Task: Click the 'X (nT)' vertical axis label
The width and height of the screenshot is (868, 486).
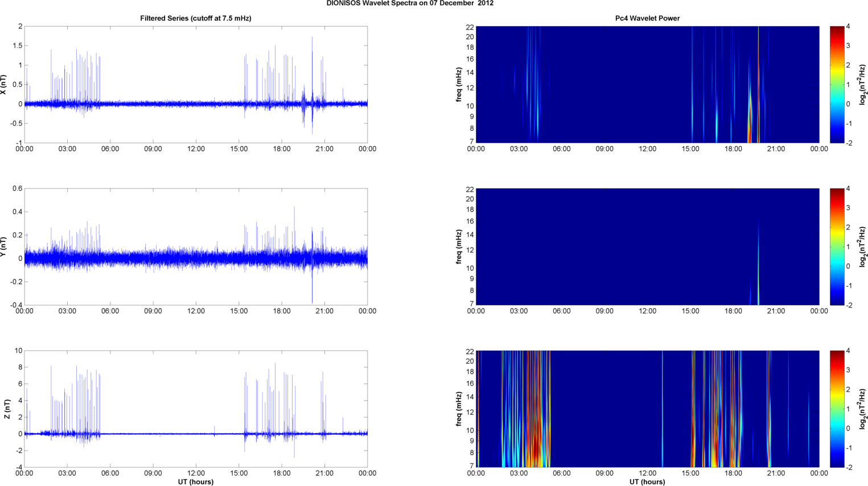Action: tap(4, 85)
